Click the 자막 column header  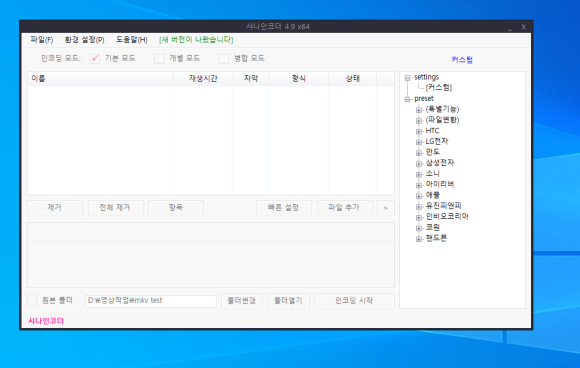pyautogui.click(x=251, y=78)
